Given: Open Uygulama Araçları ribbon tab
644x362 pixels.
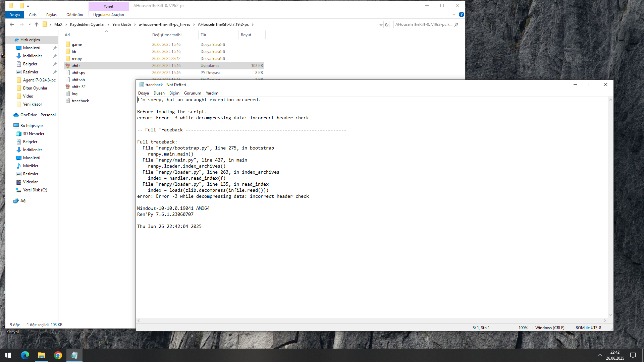Looking at the screenshot, I should (109, 15).
